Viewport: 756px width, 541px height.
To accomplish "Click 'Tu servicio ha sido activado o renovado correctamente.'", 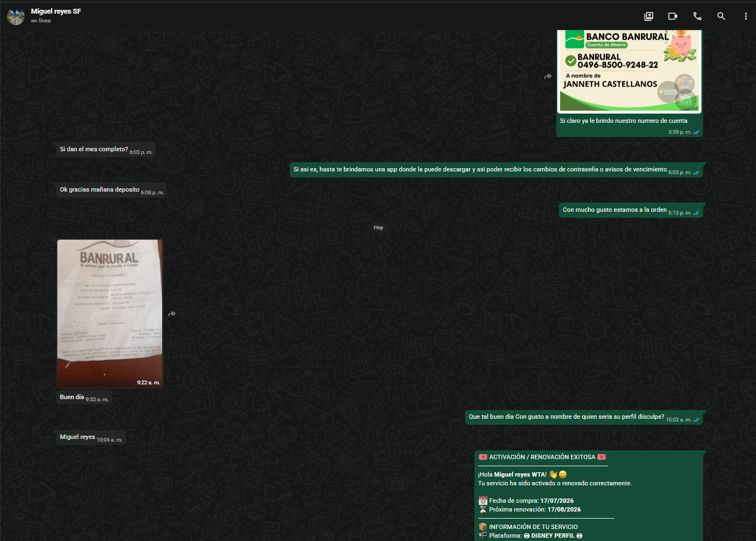I will point(555,483).
